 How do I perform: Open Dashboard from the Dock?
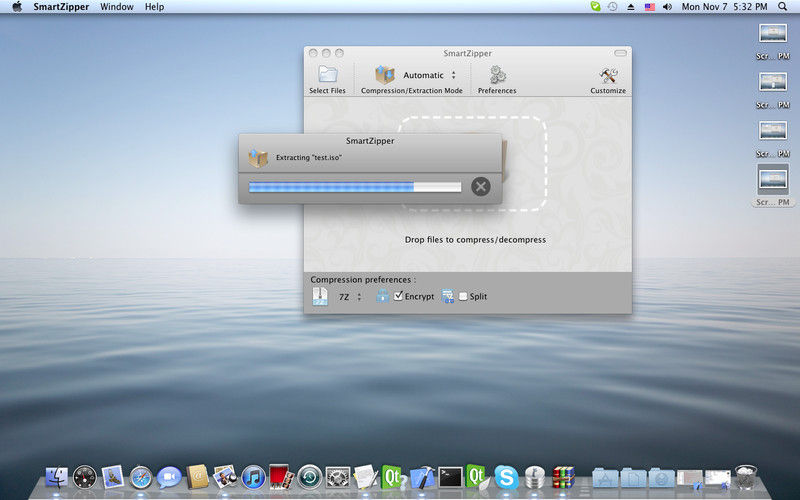pos(85,478)
